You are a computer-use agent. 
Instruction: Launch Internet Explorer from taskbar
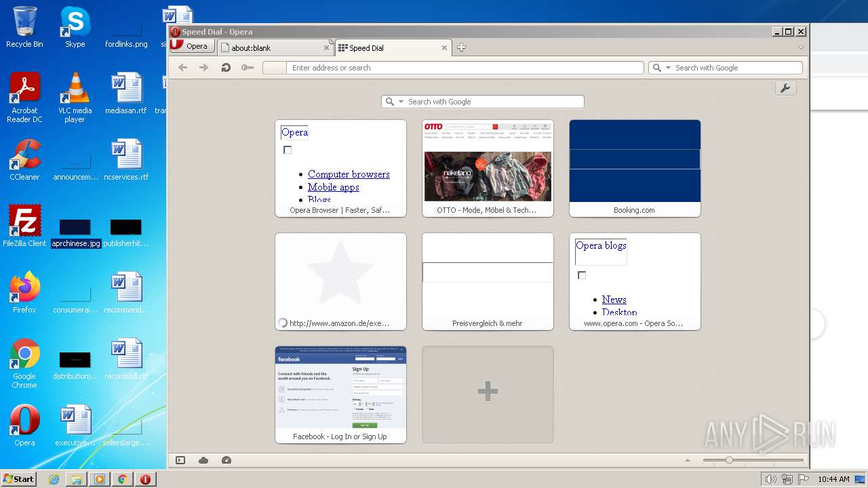[x=54, y=479]
